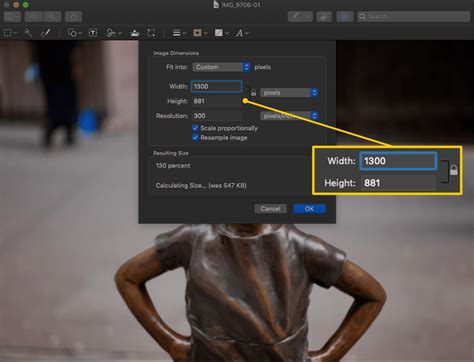Click the 'Calculating Size... (was 547 KB)' text
Viewport: 474px width, 362px height.
pyautogui.click(x=201, y=185)
